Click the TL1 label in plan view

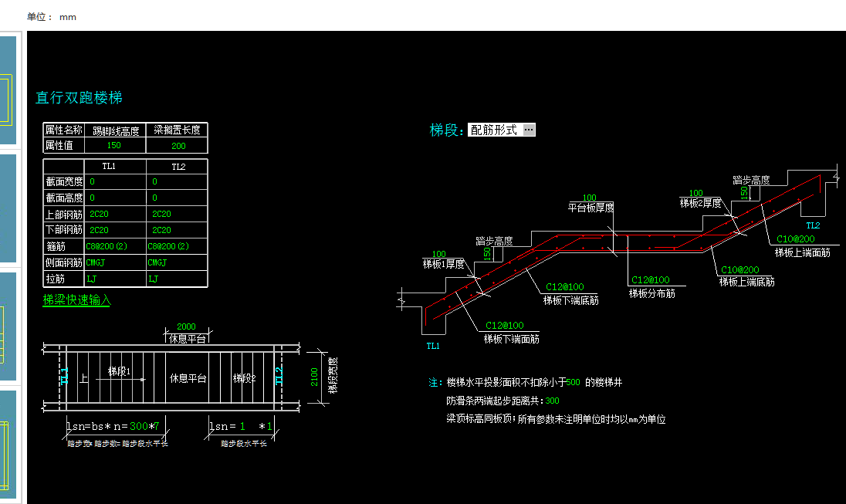click(x=65, y=376)
